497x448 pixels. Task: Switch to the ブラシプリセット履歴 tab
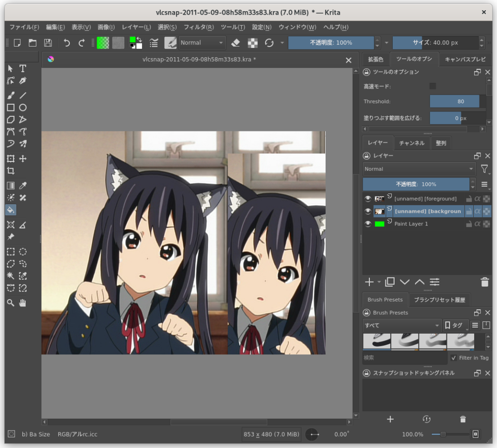[439, 300]
